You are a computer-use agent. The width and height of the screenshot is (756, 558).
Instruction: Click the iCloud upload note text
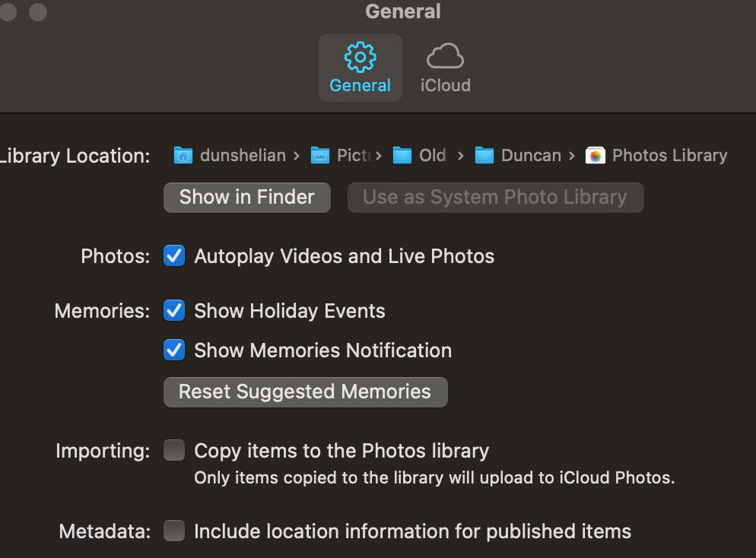coord(434,477)
